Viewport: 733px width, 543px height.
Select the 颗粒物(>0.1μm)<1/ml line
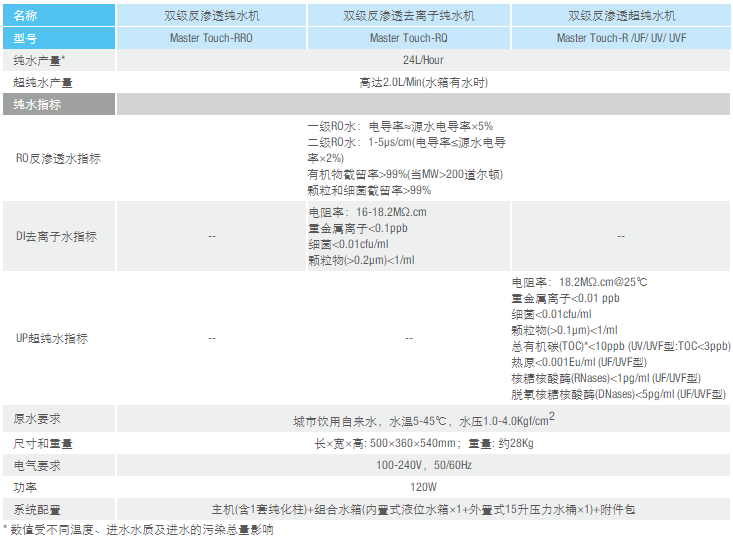tap(564, 330)
